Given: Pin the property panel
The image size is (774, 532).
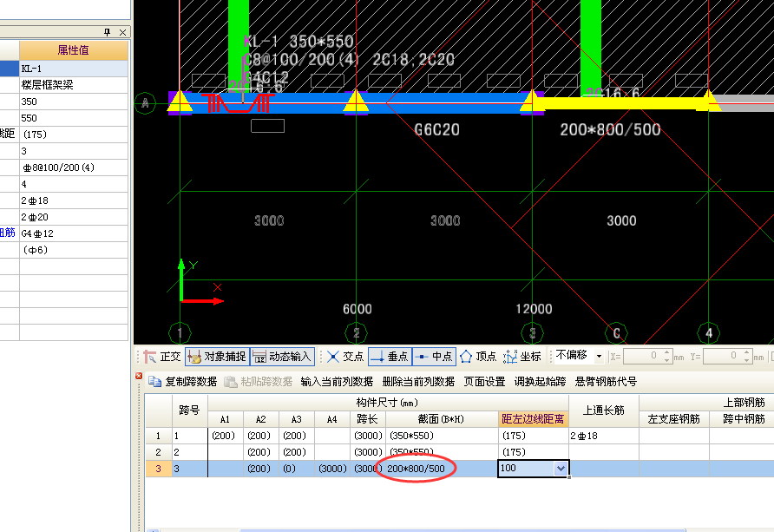Looking at the screenshot, I should tap(107, 33).
